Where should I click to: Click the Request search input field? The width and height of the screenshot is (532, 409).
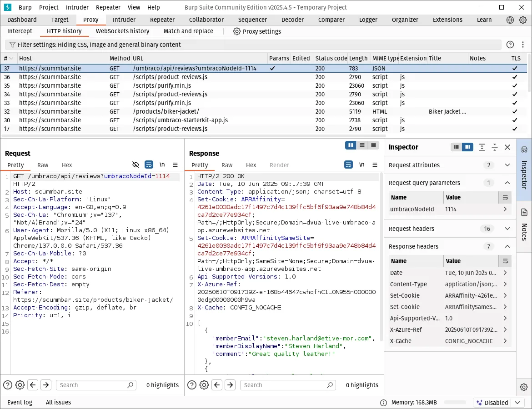(96, 385)
